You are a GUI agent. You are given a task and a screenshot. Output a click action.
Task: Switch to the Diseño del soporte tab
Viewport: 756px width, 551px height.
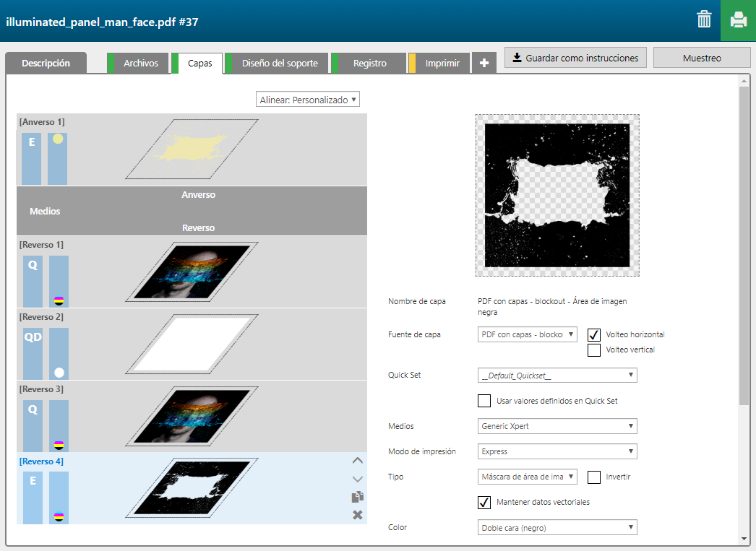[280, 64]
